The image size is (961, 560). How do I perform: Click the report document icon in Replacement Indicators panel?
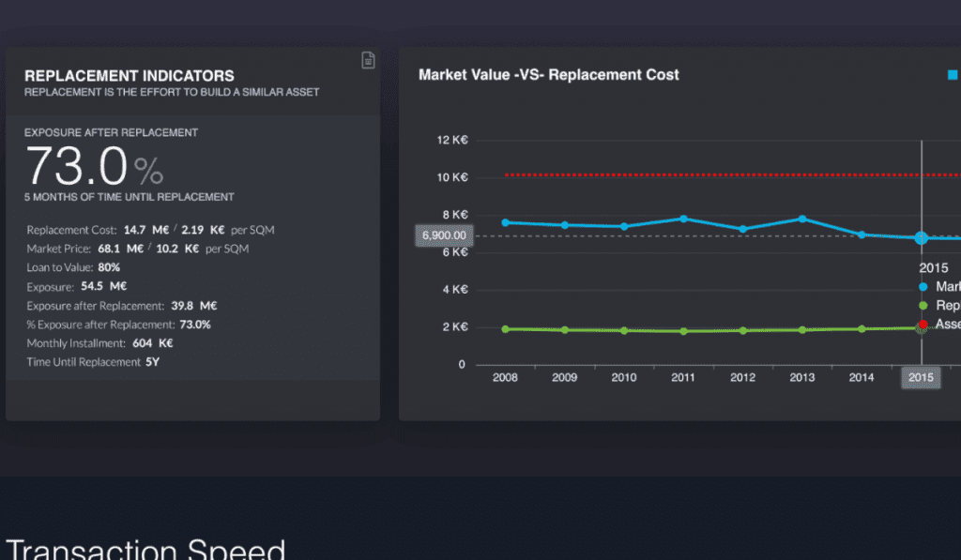pyautogui.click(x=368, y=60)
